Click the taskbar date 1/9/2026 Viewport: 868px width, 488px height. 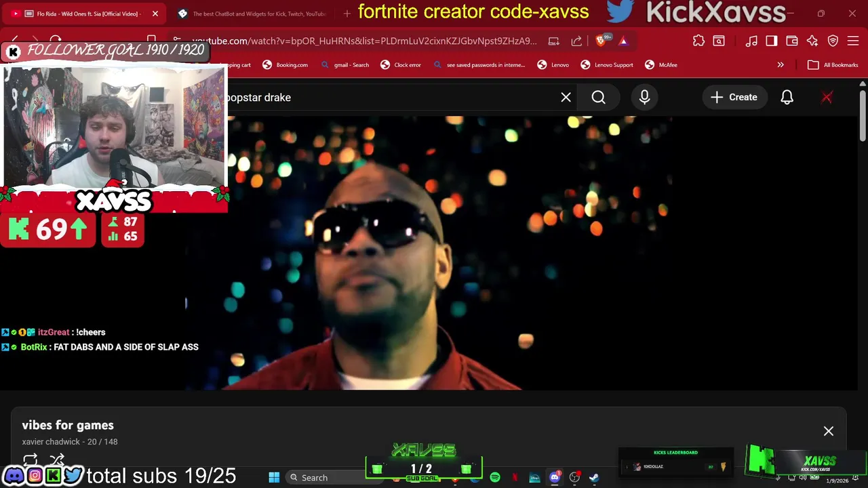pos(837,481)
